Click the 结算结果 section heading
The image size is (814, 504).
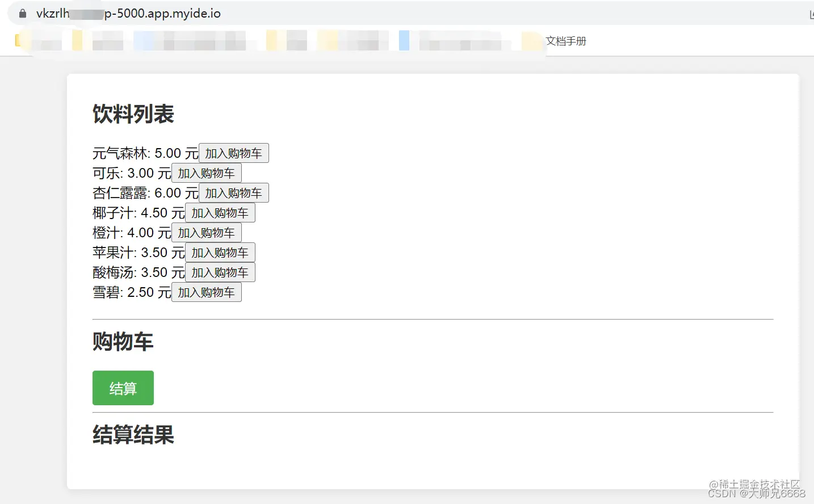click(132, 435)
